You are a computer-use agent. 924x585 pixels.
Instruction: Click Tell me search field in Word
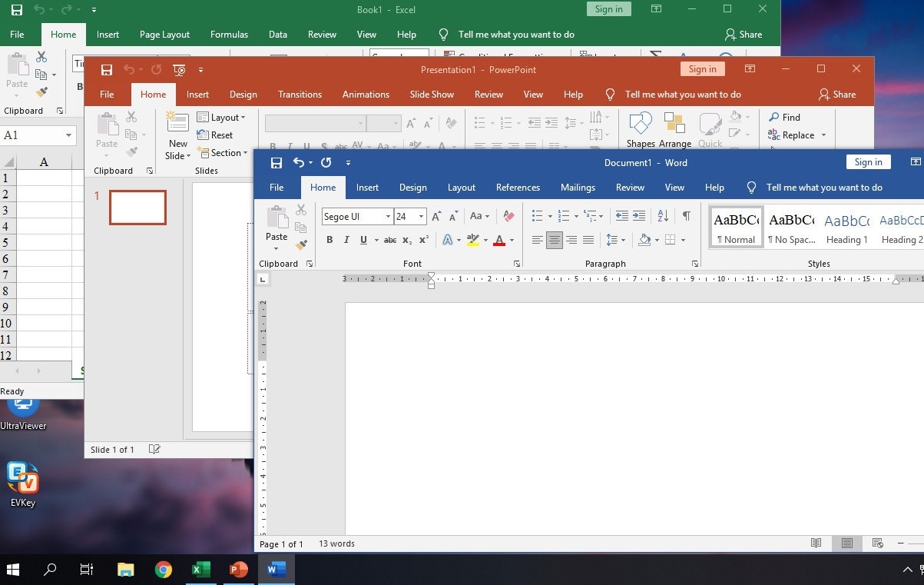(x=824, y=188)
